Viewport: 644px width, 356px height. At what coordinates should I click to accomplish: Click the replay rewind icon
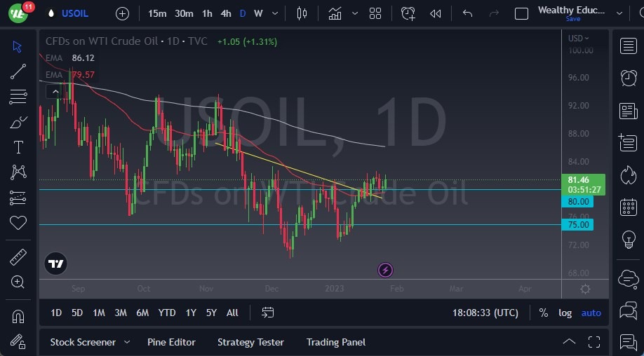pyautogui.click(x=436, y=13)
